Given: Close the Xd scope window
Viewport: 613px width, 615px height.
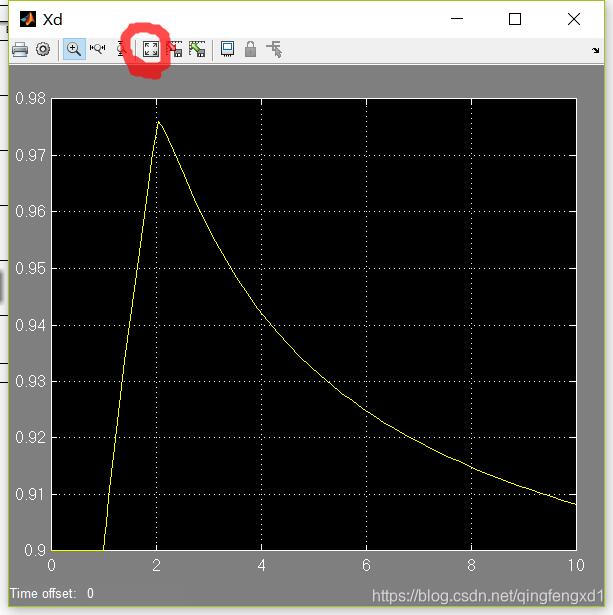Looking at the screenshot, I should tap(574, 19).
